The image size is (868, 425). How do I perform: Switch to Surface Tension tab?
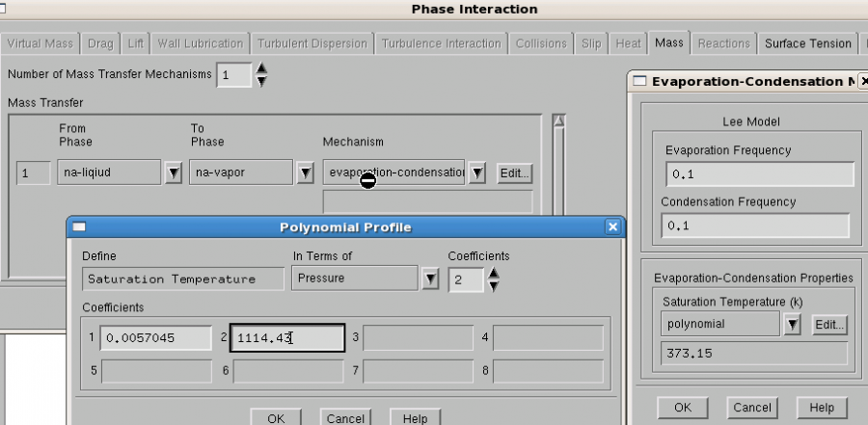(807, 43)
